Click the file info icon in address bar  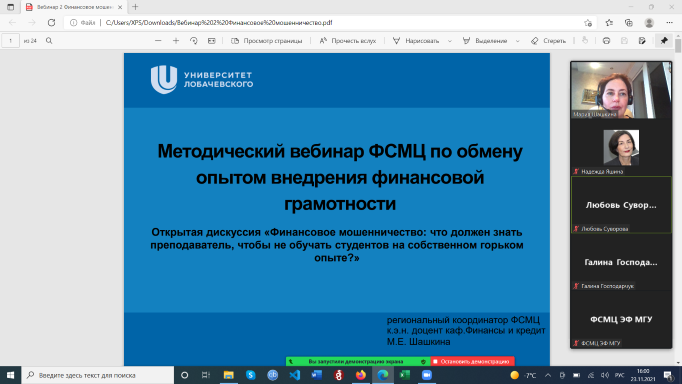(x=74, y=23)
